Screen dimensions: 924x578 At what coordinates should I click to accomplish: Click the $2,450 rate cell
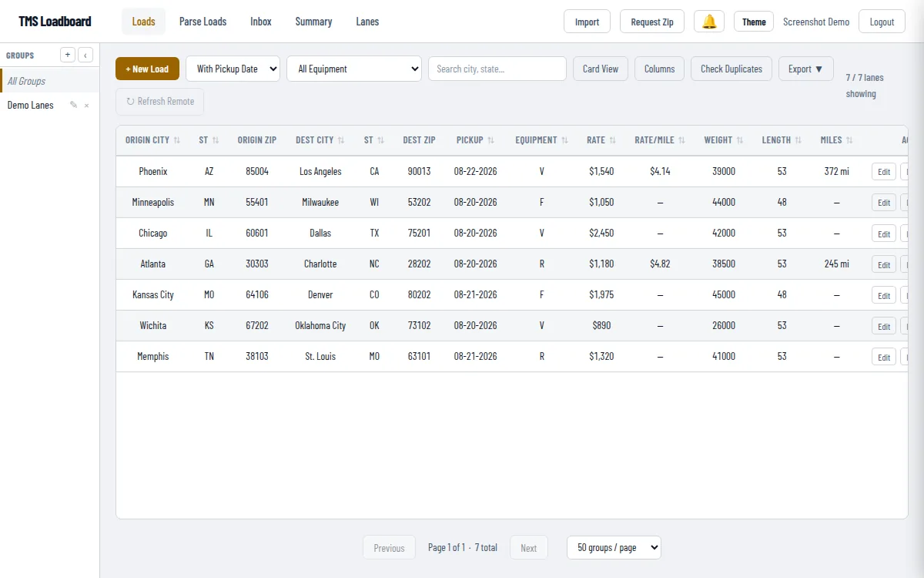pos(601,233)
